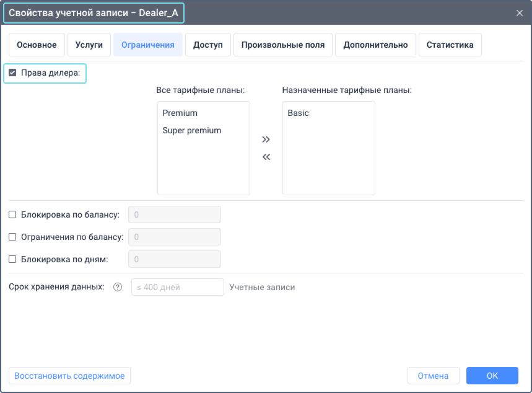Click the Срок хранения данных input field
This screenshot has width=532, height=393.
(x=177, y=286)
